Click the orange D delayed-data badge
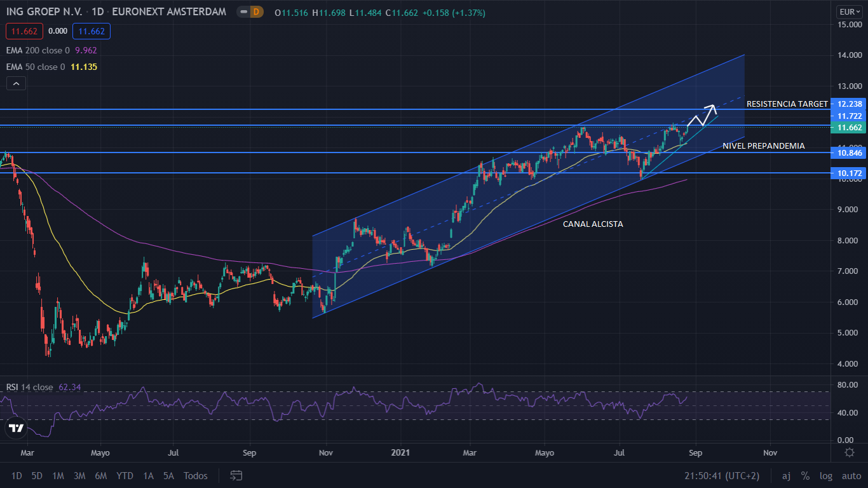The width and height of the screenshot is (868, 488). click(x=256, y=12)
